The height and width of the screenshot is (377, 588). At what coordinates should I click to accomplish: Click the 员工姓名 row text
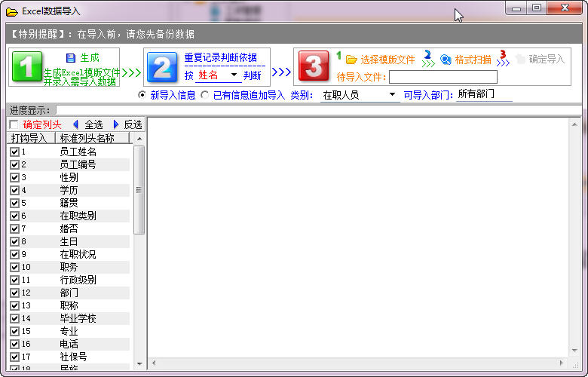tap(78, 152)
